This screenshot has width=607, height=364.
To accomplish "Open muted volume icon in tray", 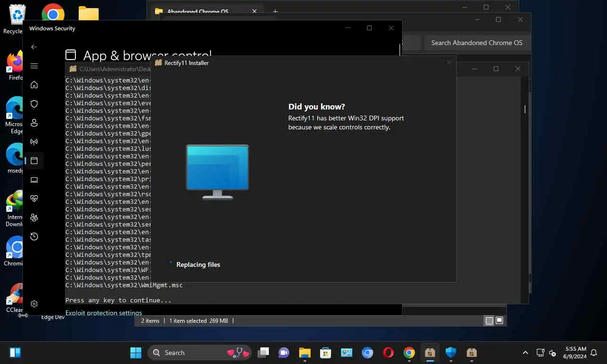I will tap(552, 353).
